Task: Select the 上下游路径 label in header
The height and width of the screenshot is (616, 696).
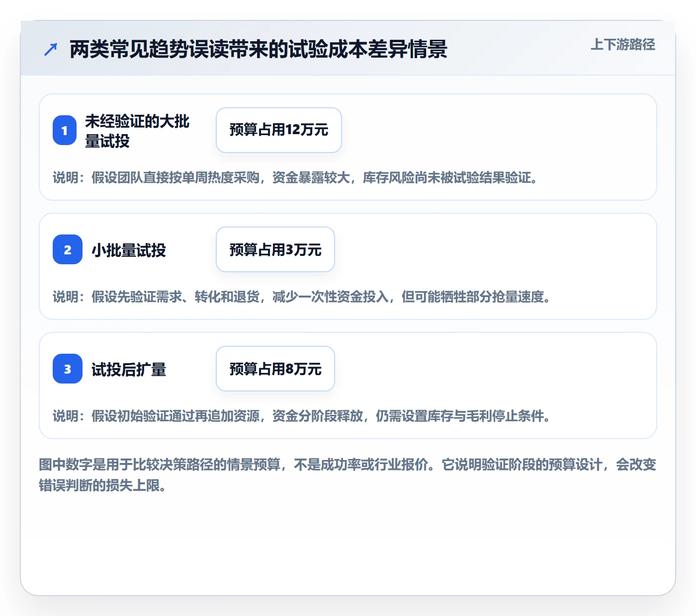Action: [623, 45]
